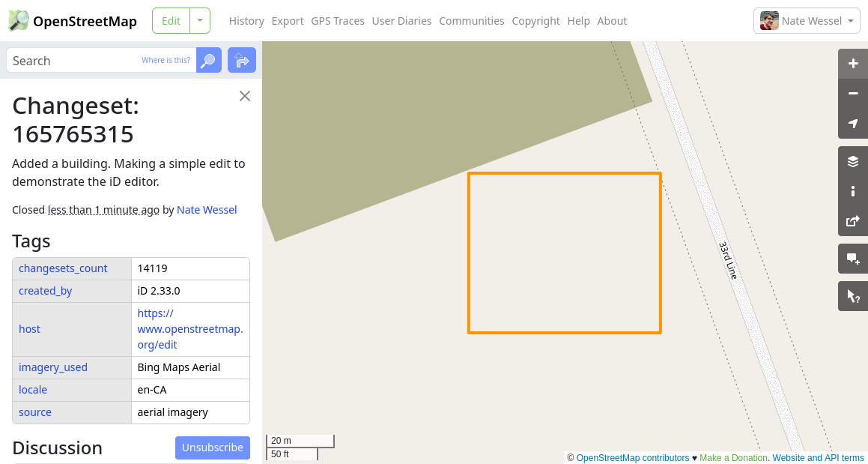Close the changeset sidebar panel
Viewport: 868px width, 464px height.
pos(245,96)
